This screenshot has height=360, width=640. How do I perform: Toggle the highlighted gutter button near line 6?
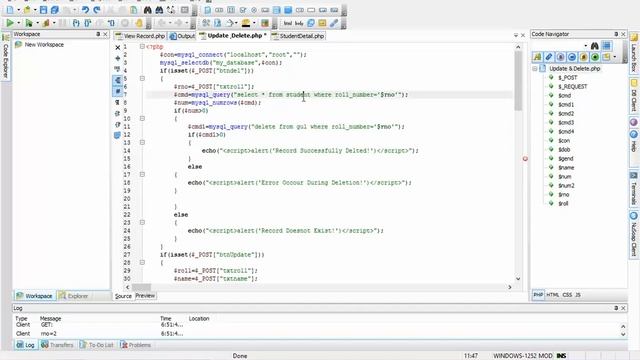[118, 91]
